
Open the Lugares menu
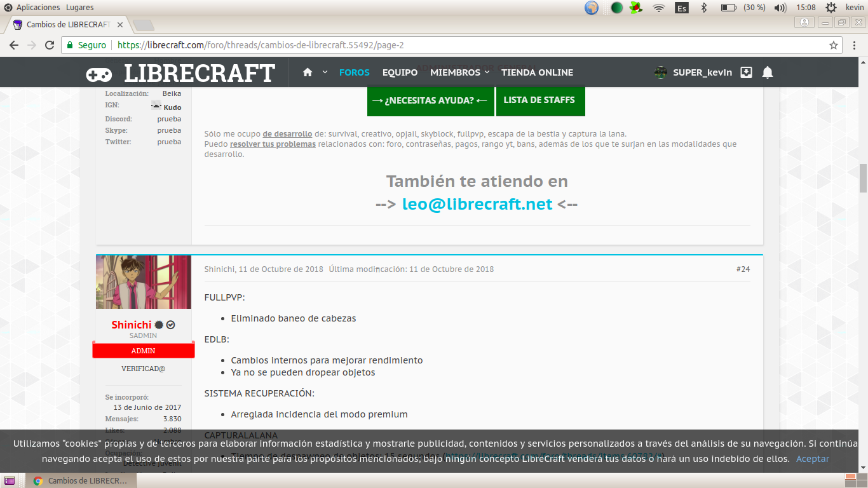[x=79, y=8]
